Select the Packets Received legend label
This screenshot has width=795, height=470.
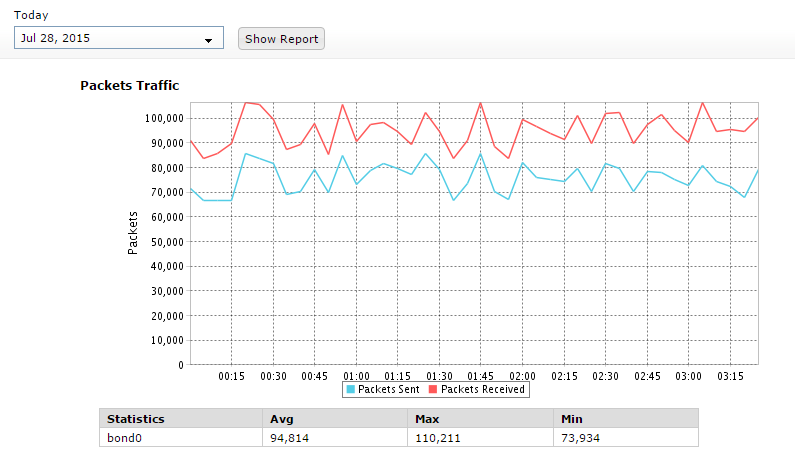(482, 389)
